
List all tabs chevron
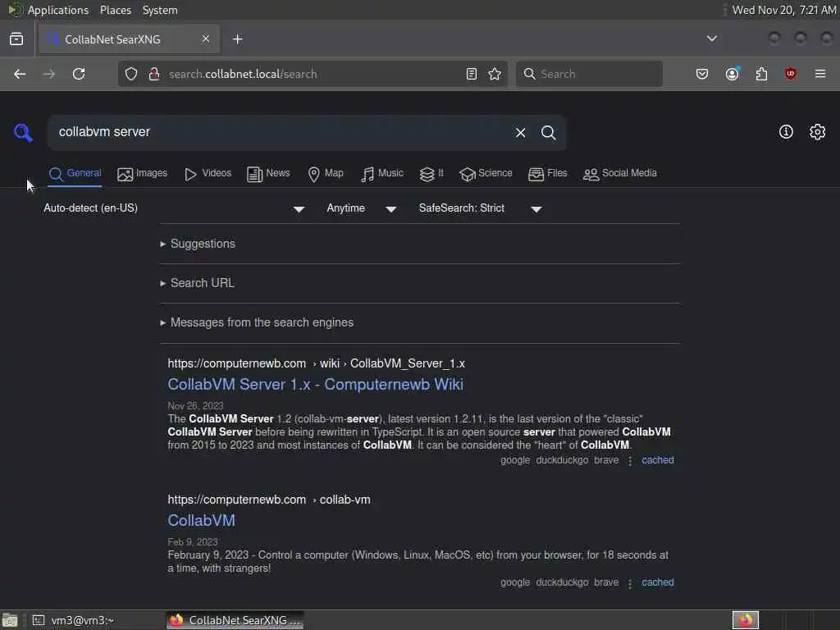point(712,39)
